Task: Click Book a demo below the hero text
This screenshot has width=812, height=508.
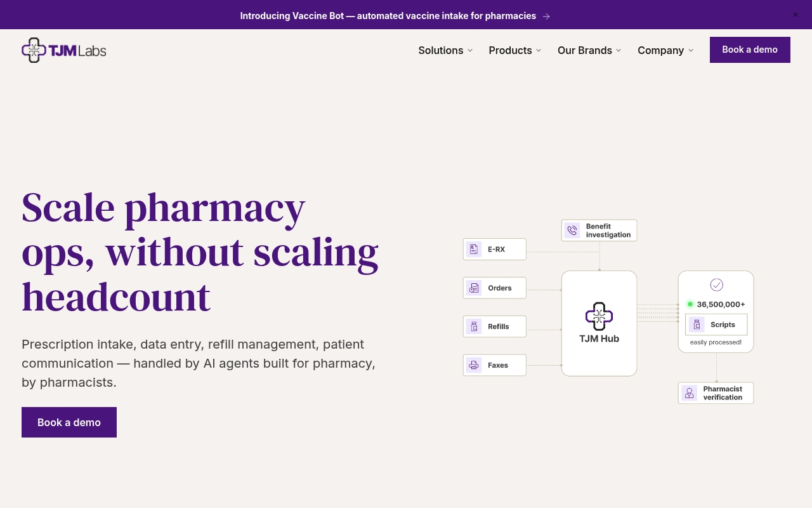Action: point(69,422)
